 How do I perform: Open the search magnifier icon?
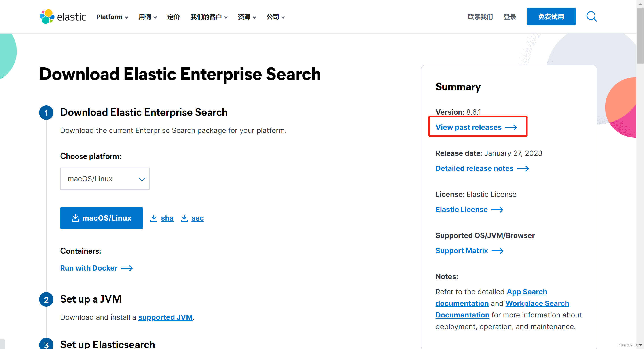point(591,17)
